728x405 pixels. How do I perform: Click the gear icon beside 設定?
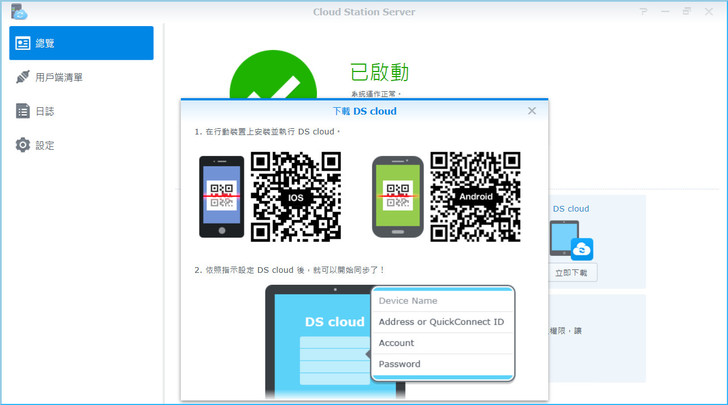pyautogui.click(x=22, y=145)
